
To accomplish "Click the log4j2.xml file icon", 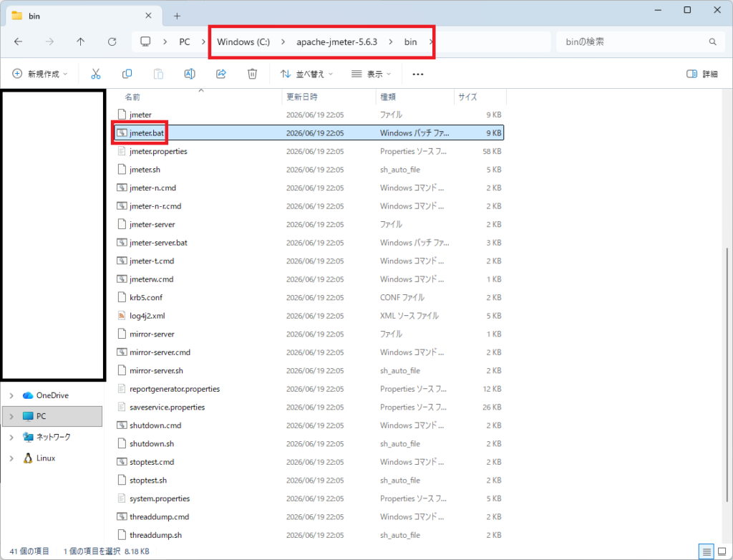I will [122, 316].
